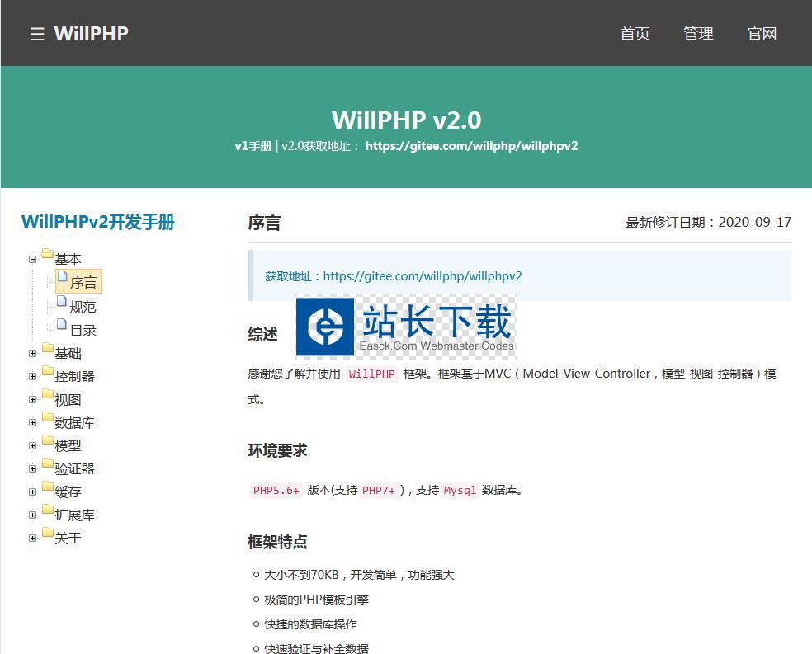Open the hamburger menu icon beside WillPHP

(x=37, y=34)
